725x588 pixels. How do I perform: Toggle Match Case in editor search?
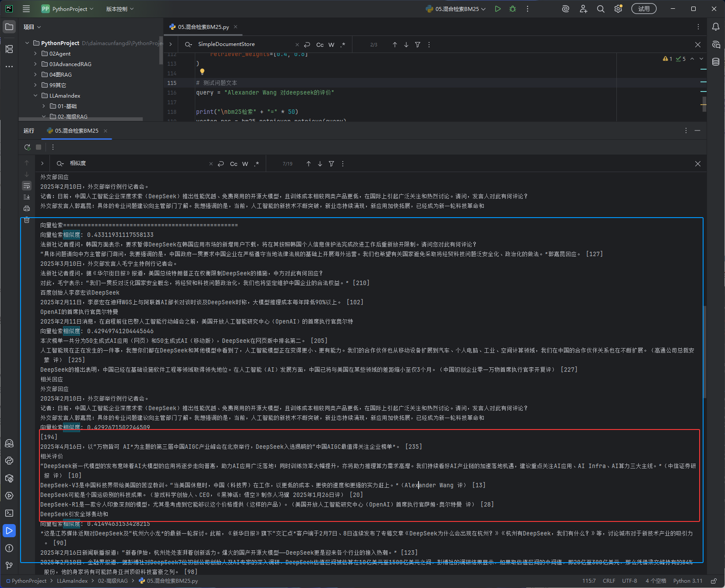[x=320, y=45]
